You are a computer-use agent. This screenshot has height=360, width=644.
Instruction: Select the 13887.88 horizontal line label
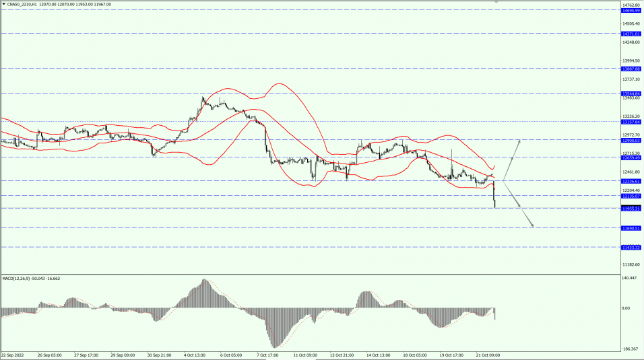click(x=631, y=69)
